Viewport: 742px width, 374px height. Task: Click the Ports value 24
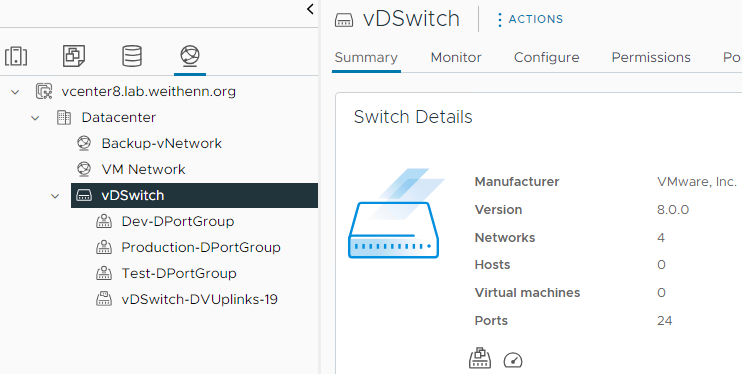(x=664, y=321)
